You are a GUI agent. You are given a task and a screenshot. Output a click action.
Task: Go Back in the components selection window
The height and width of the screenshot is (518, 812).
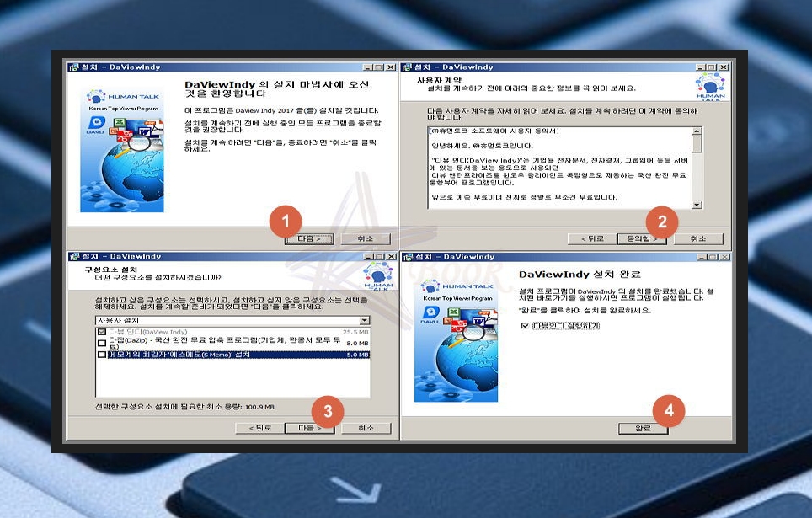260,429
